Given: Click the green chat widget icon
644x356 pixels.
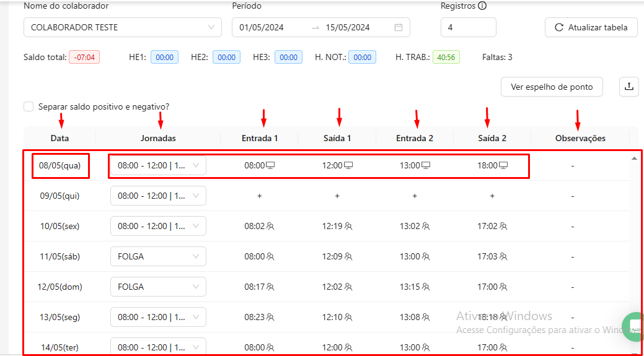Looking at the screenshot, I should pos(634,326).
